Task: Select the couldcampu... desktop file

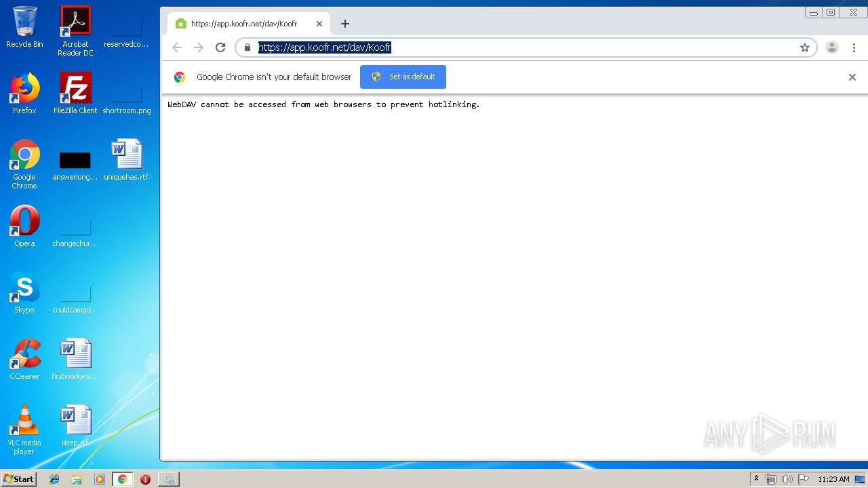Action: pos(75,298)
